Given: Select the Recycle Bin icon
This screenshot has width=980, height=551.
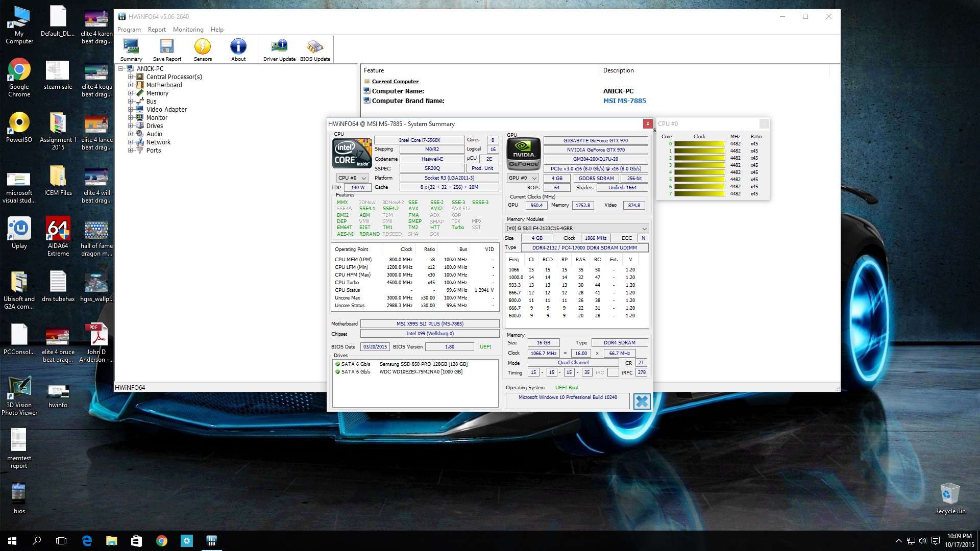Looking at the screenshot, I should click(x=950, y=498).
